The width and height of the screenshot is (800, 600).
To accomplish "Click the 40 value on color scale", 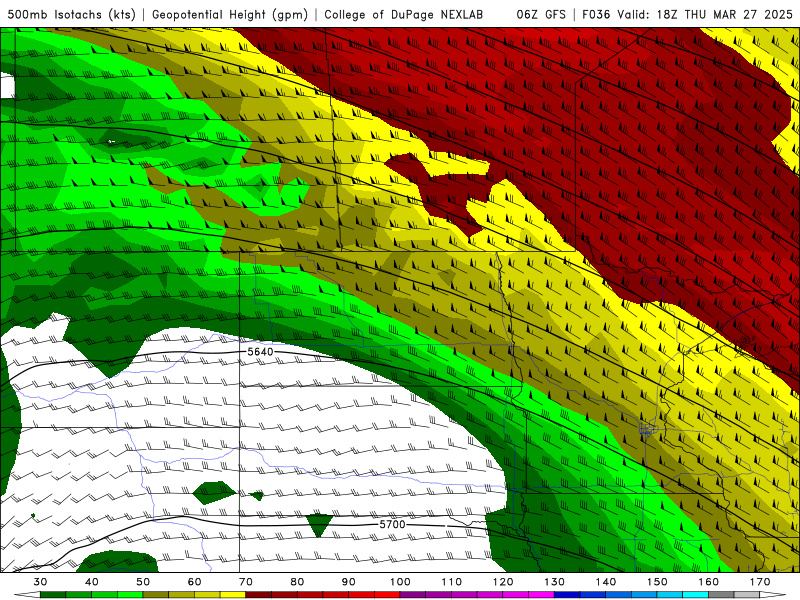I will [92, 582].
